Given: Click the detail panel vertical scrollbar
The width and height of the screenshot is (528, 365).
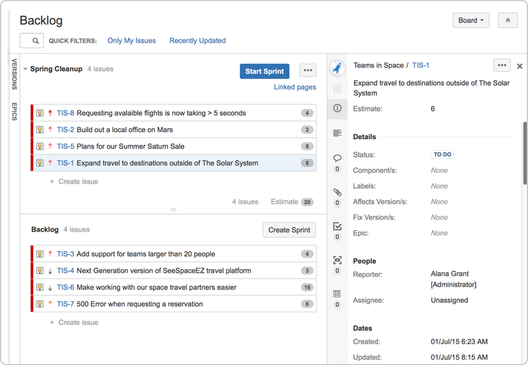Looking at the screenshot, I should pyautogui.click(x=525, y=153).
